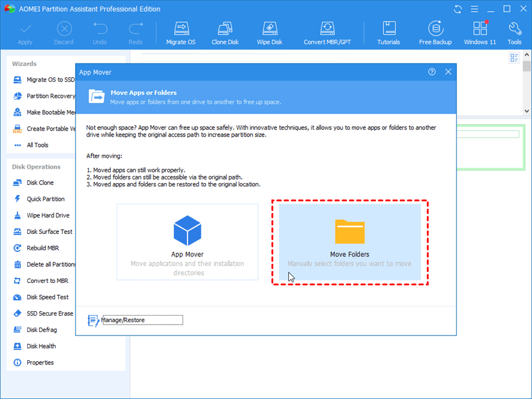Open disk Properties
This screenshot has height=399, width=532.
tap(33, 362)
